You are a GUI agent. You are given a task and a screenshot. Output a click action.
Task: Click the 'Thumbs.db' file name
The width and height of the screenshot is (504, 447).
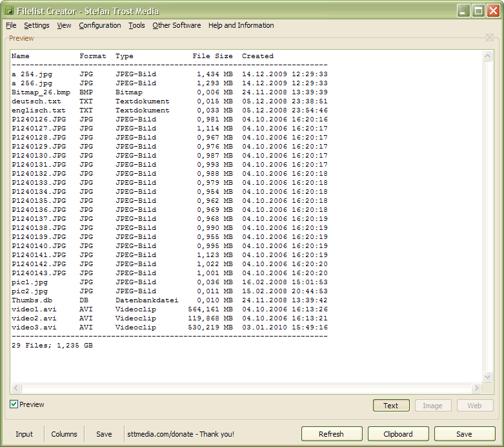point(32,300)
